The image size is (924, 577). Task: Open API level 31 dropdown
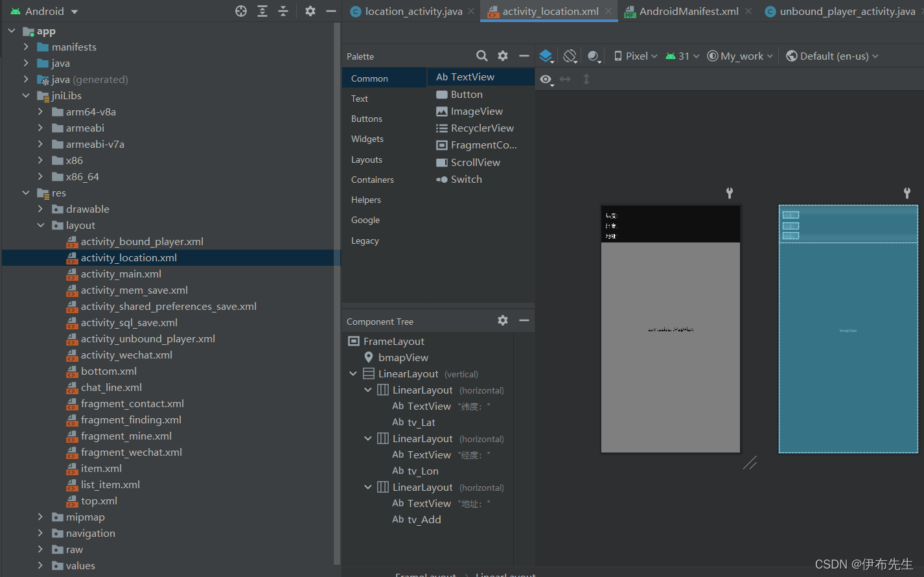click(x=682, y=56)
